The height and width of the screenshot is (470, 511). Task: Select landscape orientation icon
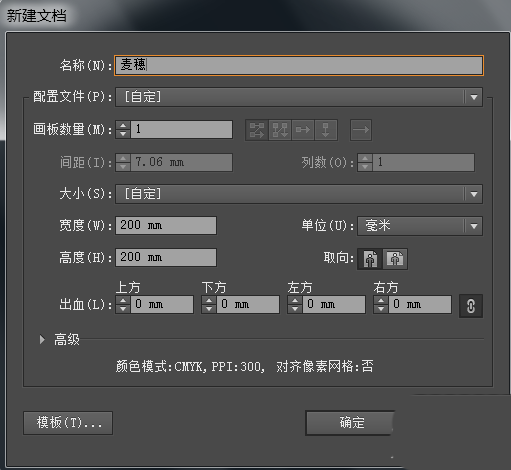395,259
